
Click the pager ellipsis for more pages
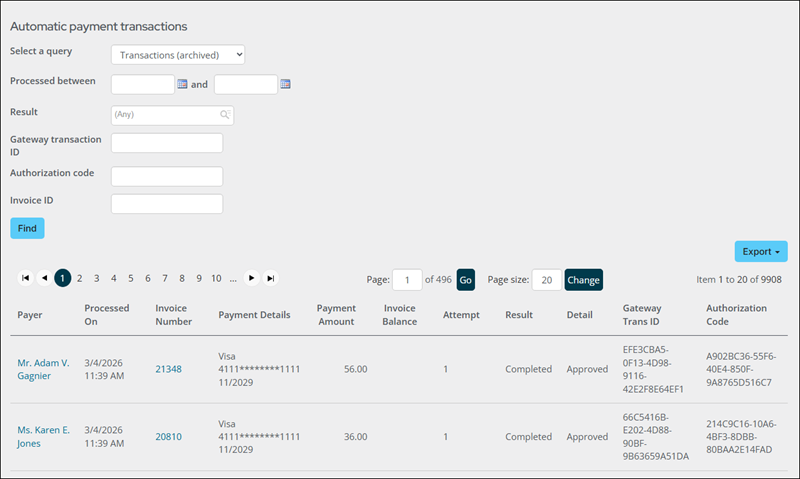pyautogui.click(x=233, y=279)
